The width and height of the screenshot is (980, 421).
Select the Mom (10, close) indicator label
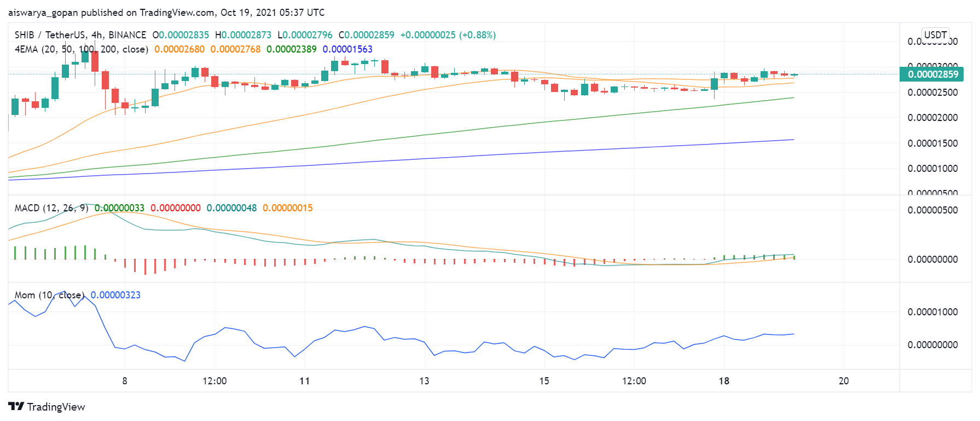(x=49, y=295)
